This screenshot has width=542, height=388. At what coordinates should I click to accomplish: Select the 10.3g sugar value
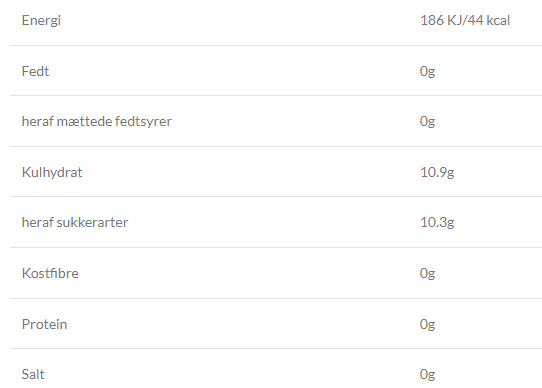tap(437, 222)
